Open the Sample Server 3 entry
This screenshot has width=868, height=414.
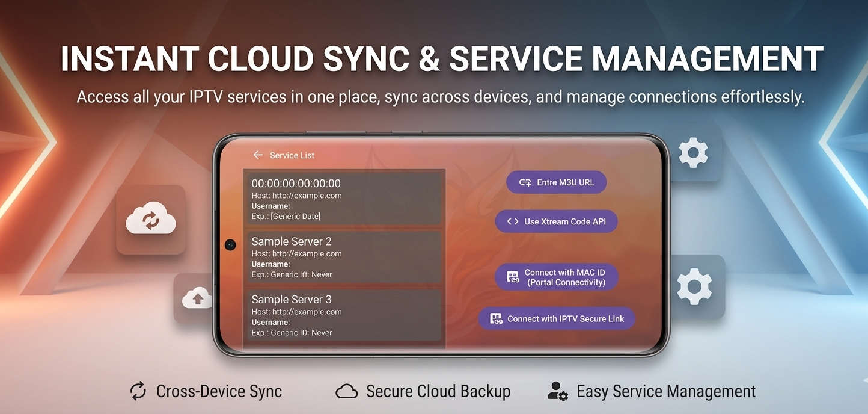pos(344,315)
